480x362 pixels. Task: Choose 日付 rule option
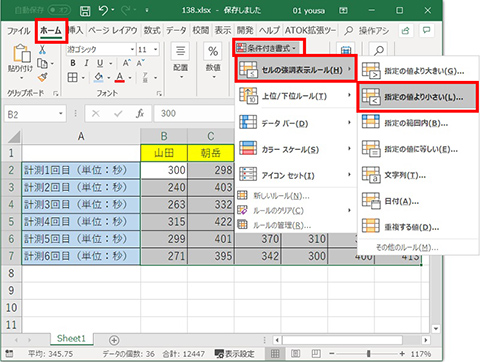pyautogui.click(x=418, y=201)
